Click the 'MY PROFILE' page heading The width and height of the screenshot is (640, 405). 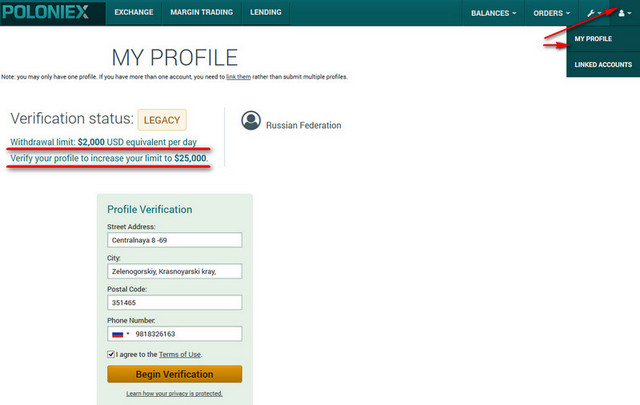click(x=175, y=58)
